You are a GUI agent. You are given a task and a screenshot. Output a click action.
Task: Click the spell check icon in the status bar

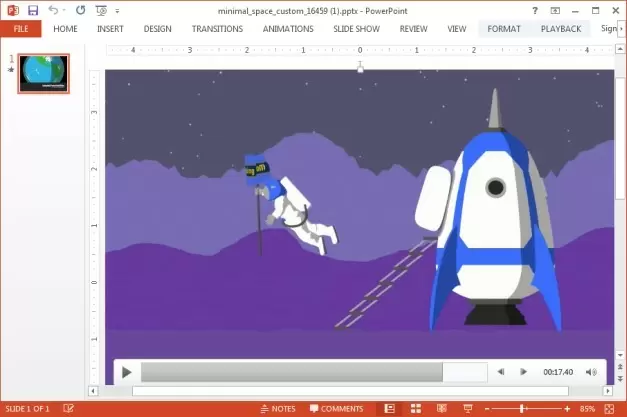68,409
